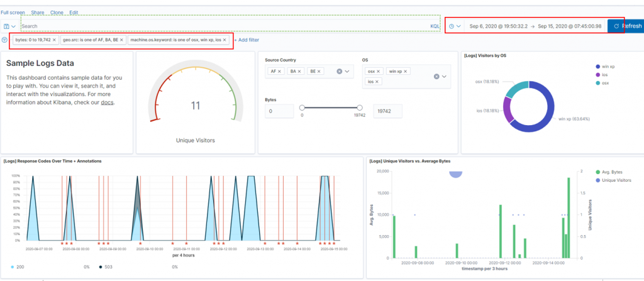The height and width of the screenshot is (281, 644).
Task: Focus the Bytes maximum 19742 field
Action: [387, 111]
